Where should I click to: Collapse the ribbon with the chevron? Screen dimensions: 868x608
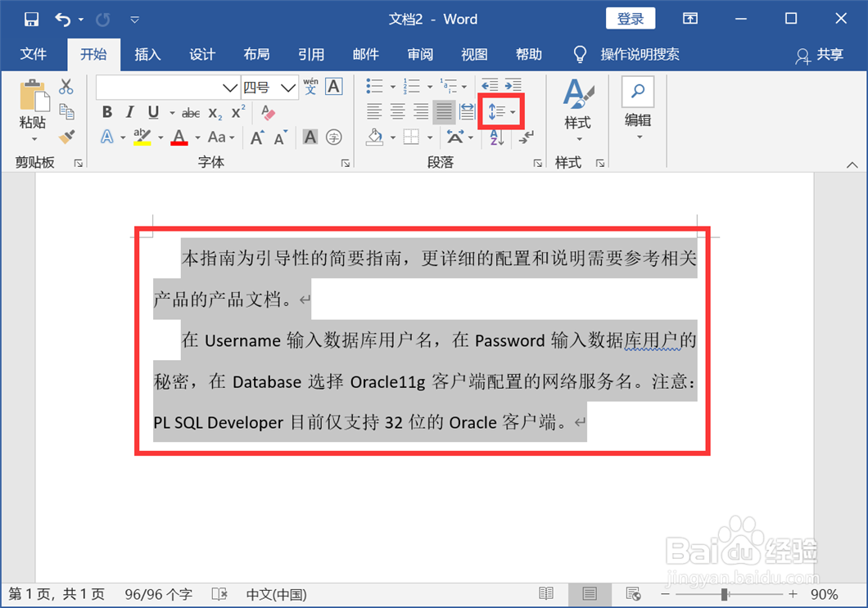pyautogui.click(x=852, y=164)
